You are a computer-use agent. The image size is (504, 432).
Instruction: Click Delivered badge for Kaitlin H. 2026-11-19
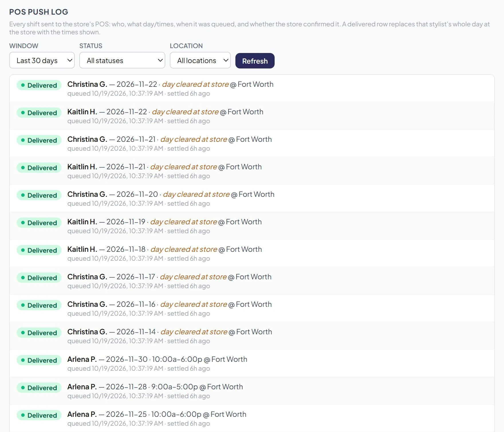pyautogui.click(x=39, y=223)
